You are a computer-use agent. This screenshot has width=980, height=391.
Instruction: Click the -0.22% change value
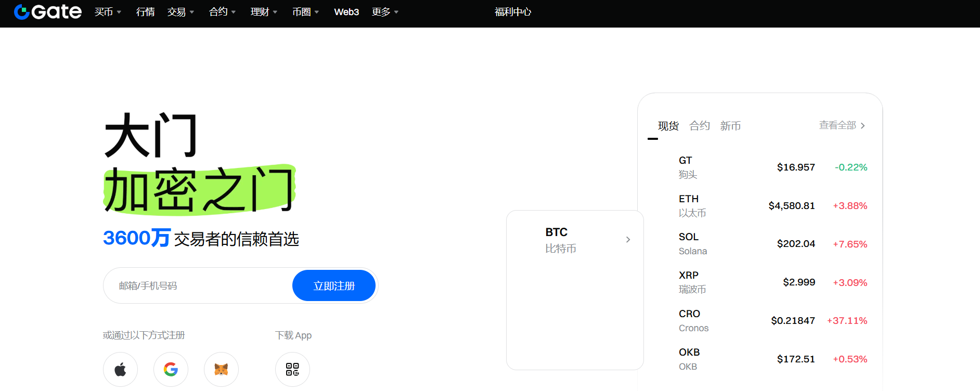pos(851,167)
